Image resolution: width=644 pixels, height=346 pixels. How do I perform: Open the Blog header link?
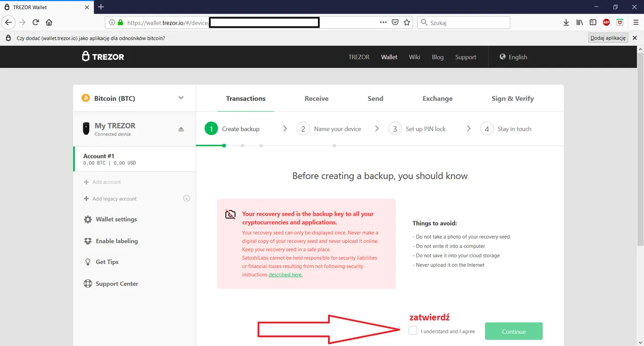point(438,57)
